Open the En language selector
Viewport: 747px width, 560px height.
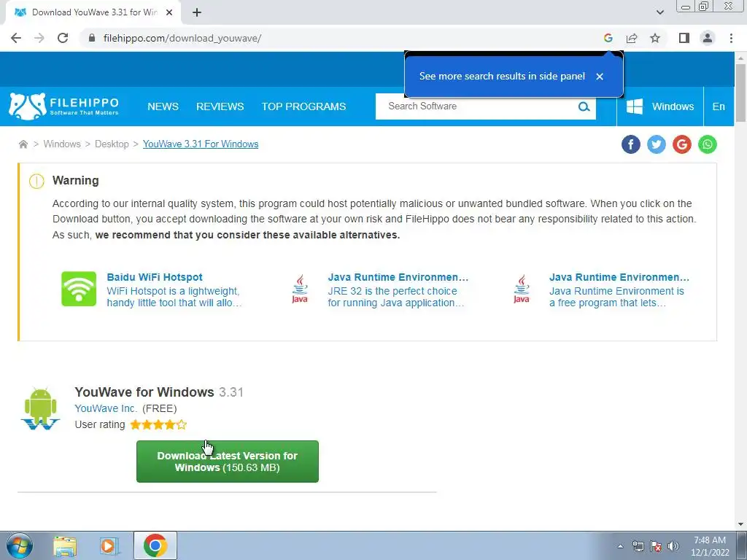pyautogui.click(x=719, y=106)
